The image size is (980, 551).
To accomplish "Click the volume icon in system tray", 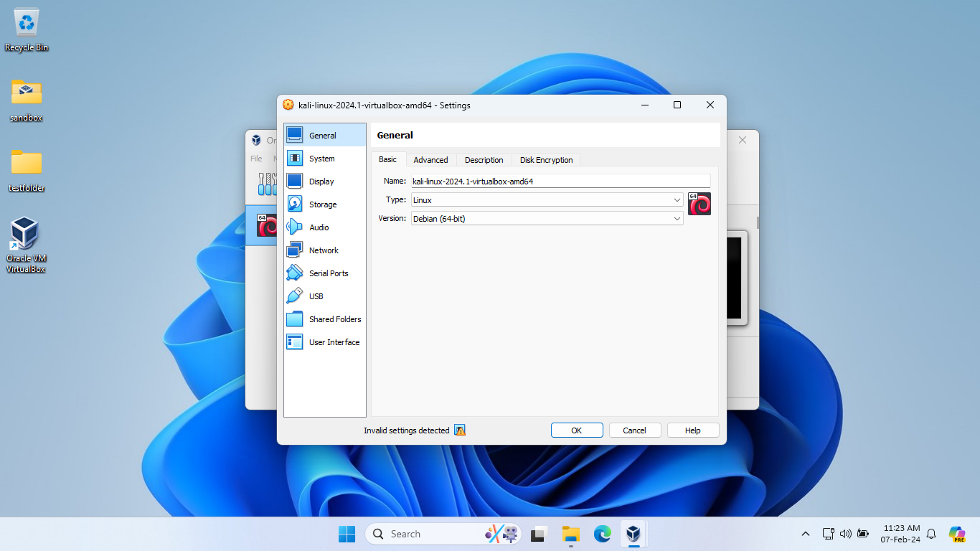I will click(x=846, y=534).
